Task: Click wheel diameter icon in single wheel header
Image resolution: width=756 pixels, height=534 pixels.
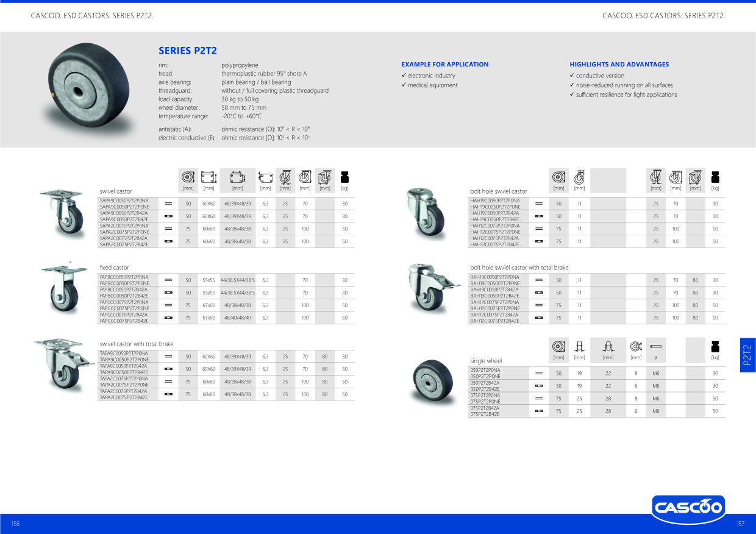Action: pyautogui.click(x=558, y=346)
